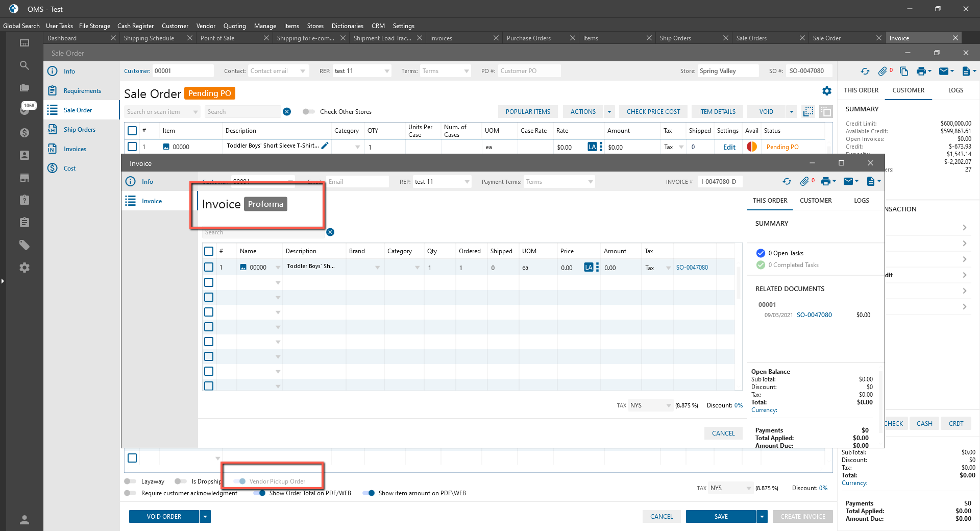The height and width of the screenshot is (531, 980).
Task: Click the LA badge in Invoice price cell
Action: point(589,268)
